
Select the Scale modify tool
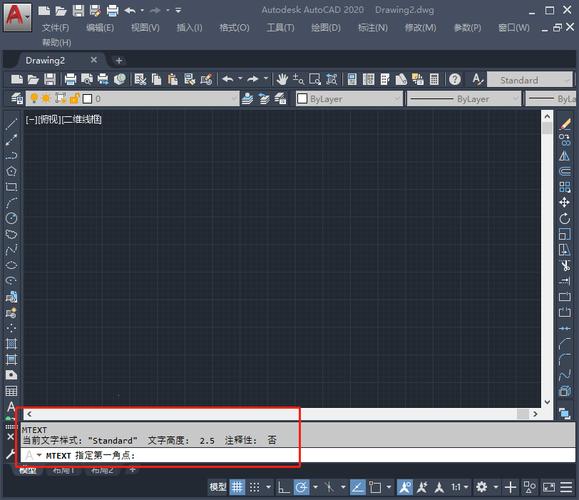[x=565, y=234]
